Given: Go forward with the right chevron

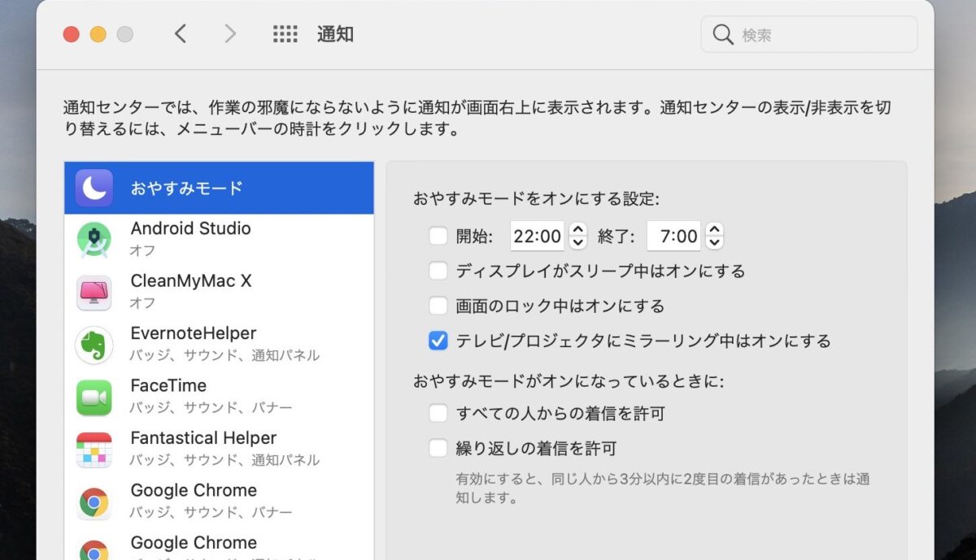Looking at the screenshot, I should [x=230, y=34].
